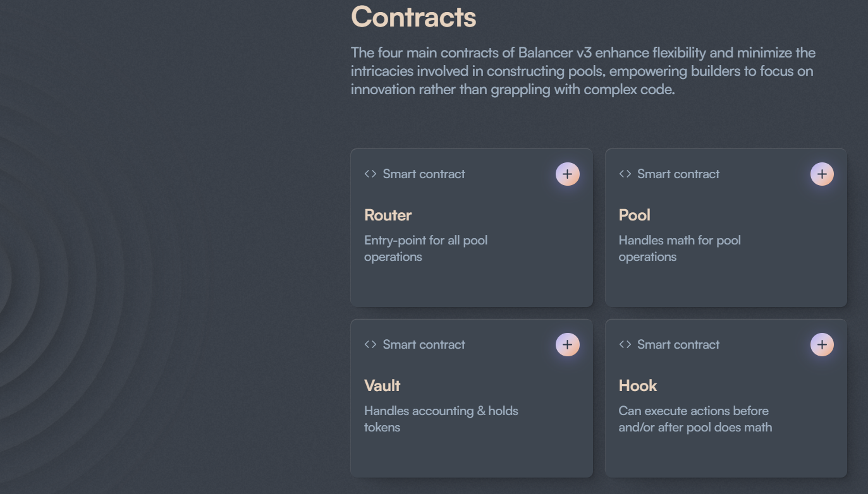Expand the Pool card plus button
The image size is (868, 494).
coord(822,174)
